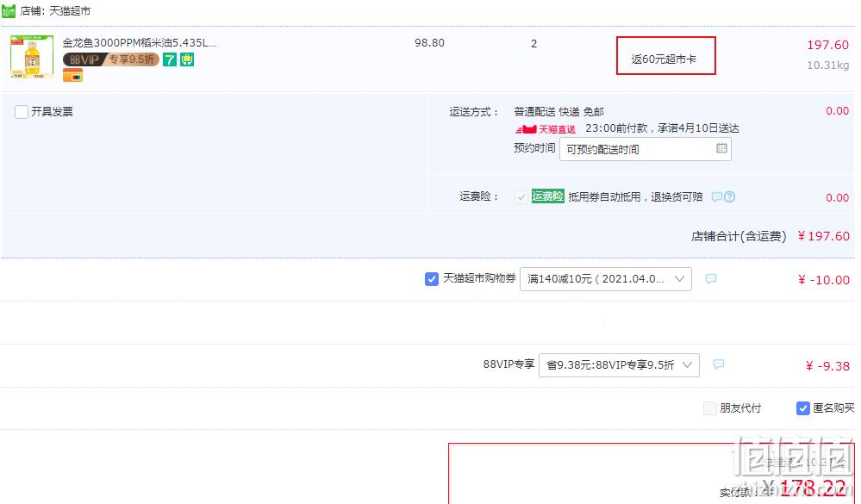861x504 pixels.
Task: Click the store total ¥197.60
Action: pyautogui.click(x=824, y=236)
